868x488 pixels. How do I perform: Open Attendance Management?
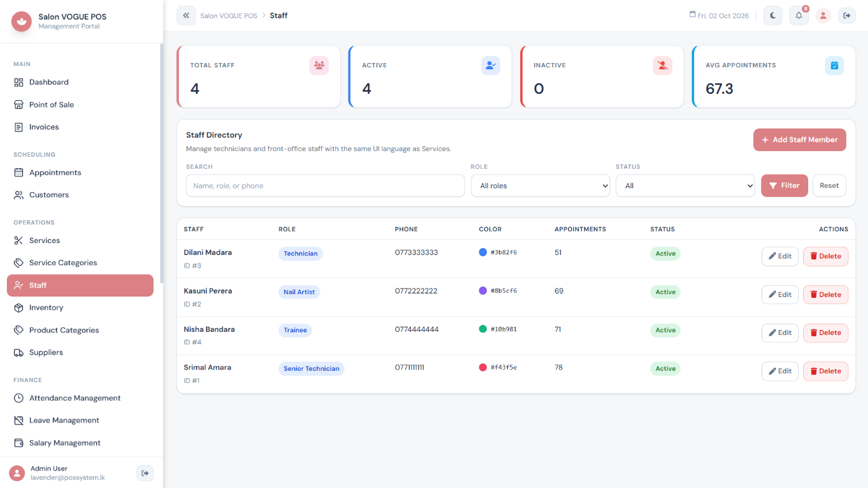[80, 398]
